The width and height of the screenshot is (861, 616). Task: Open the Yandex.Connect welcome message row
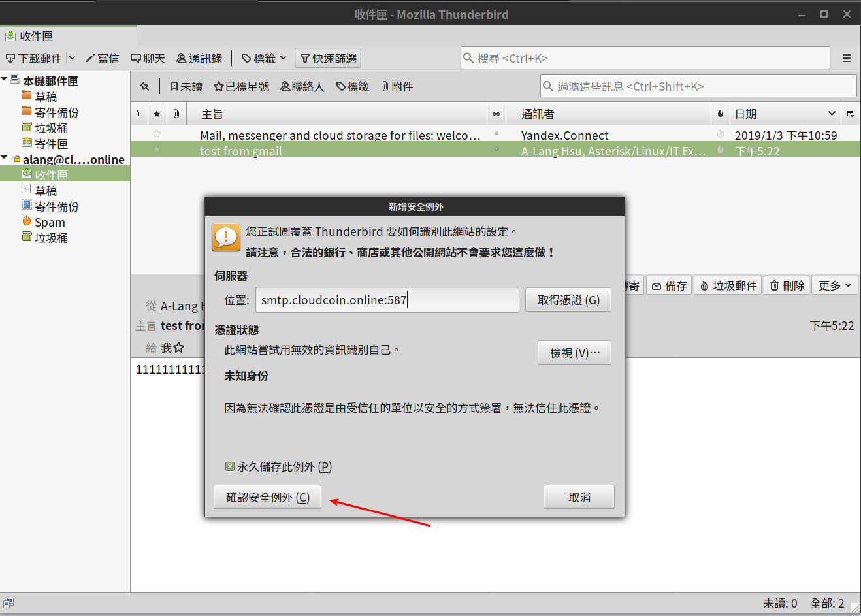click(x=495, y=135)
